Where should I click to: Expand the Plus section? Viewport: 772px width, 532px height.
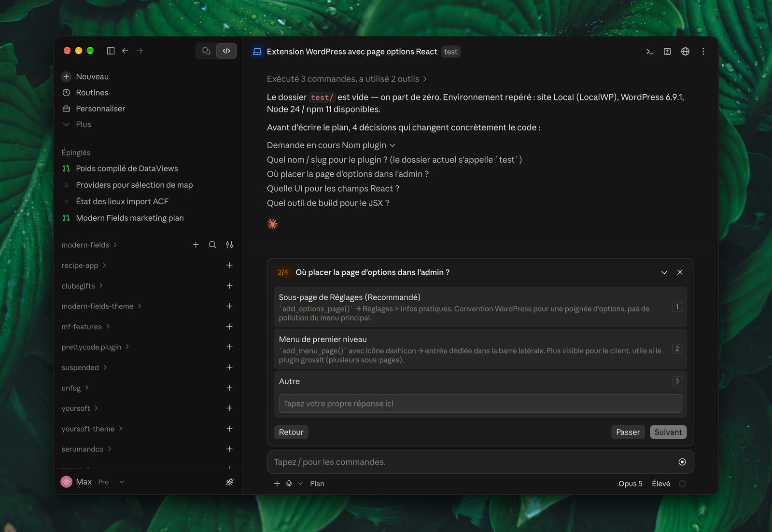tap(77, 125)
